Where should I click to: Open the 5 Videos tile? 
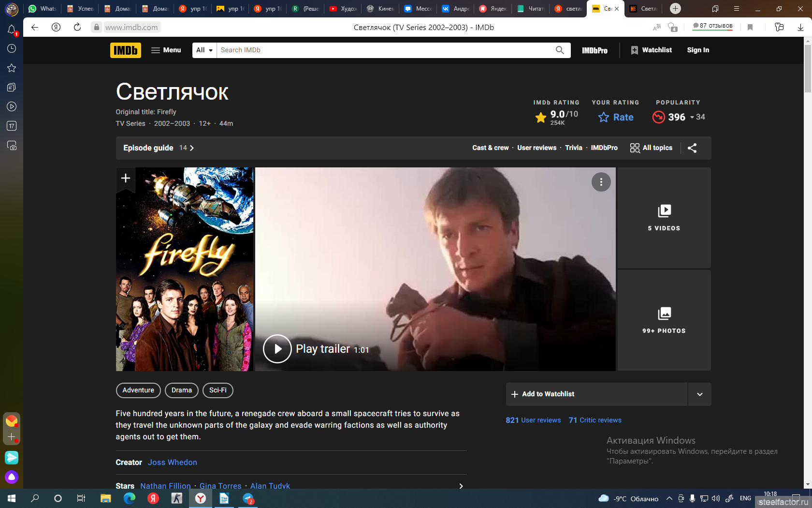pyautogui.click(x=664, y=218)
